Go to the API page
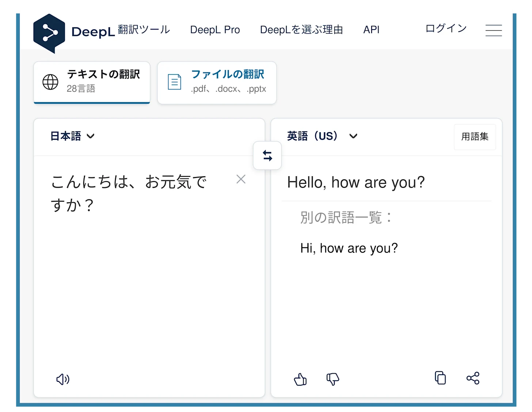532x412 pixels. coord(371,30)
